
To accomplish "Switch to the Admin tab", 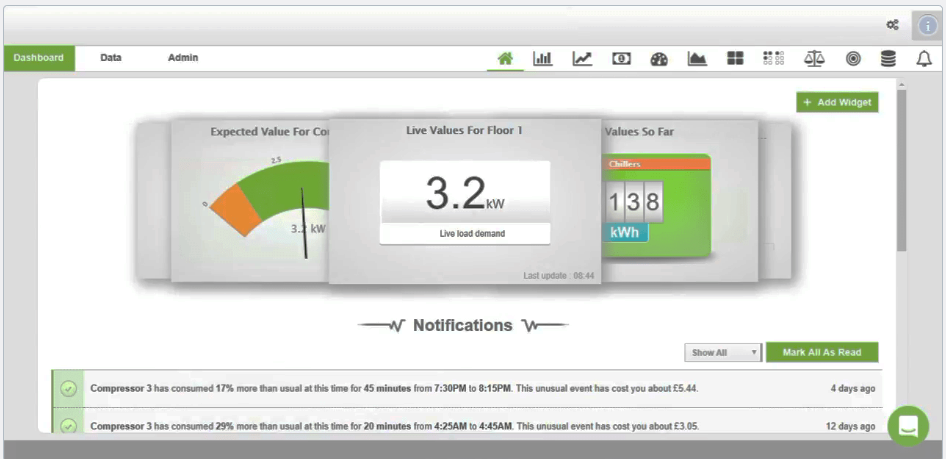I will pyautogui.click(x=183, y=58).
